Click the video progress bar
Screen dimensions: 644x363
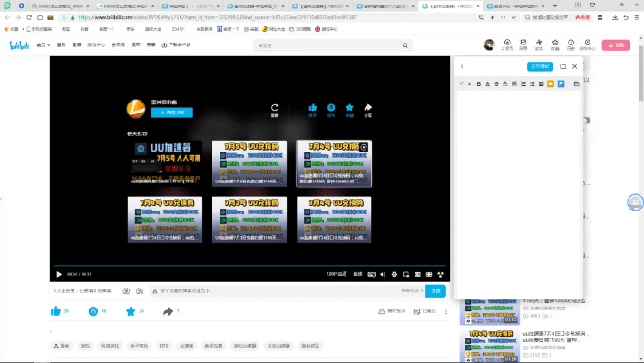(249, 265)
